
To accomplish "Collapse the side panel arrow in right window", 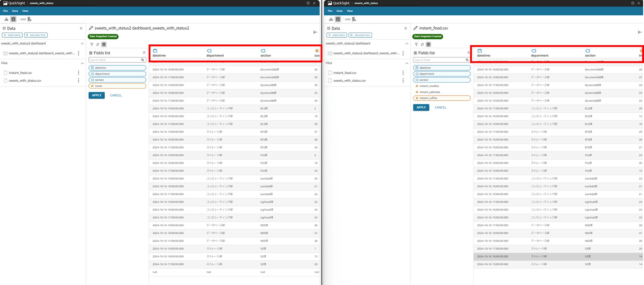I will pyautogui.click(x=640, y=32).
